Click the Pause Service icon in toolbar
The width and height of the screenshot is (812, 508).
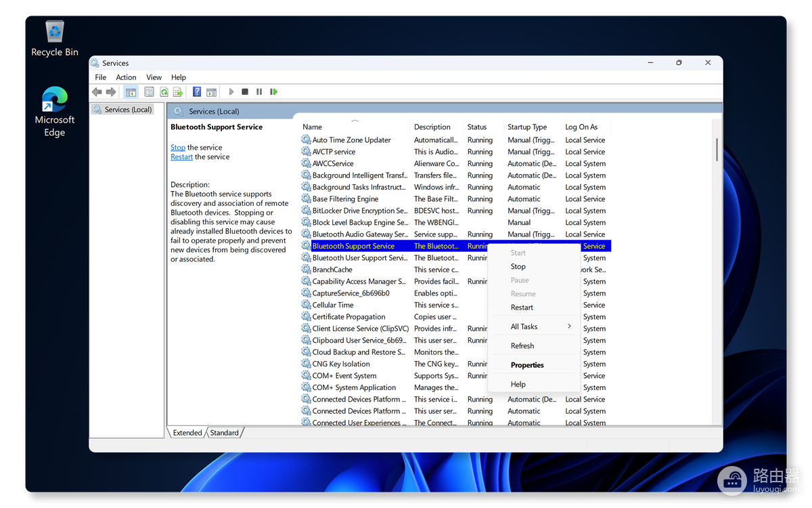point(259,92)
